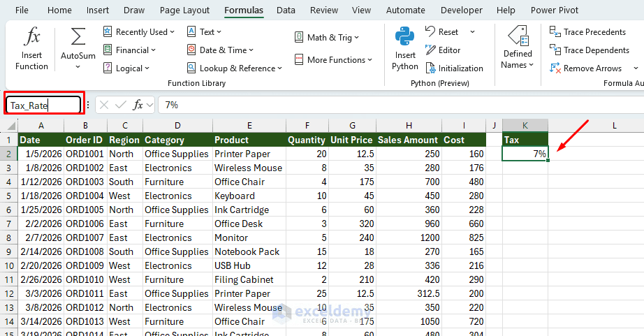
Task: Select column K header
Action: pyautogui.click(x=525, y=126)
